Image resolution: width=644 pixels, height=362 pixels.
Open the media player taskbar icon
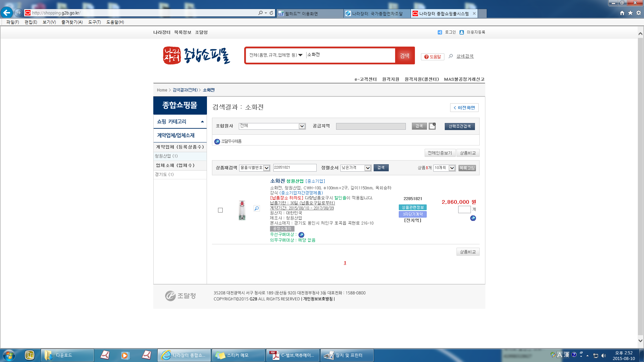point(125,355)
